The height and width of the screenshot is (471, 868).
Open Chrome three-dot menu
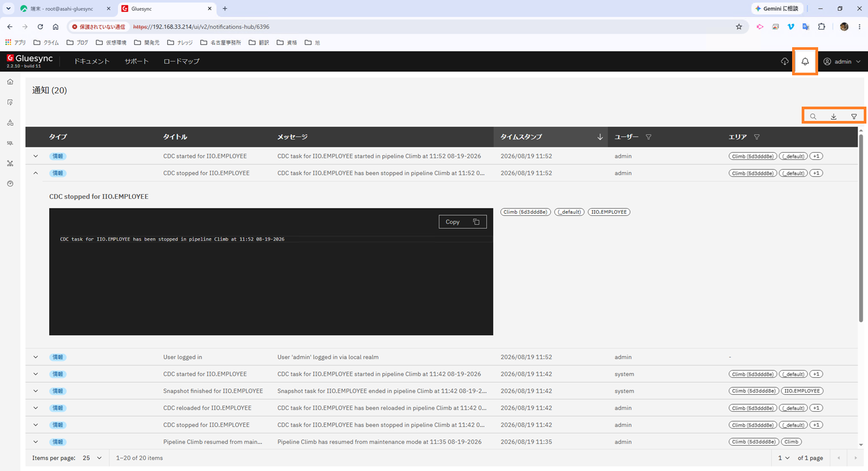tap(860, 27)
